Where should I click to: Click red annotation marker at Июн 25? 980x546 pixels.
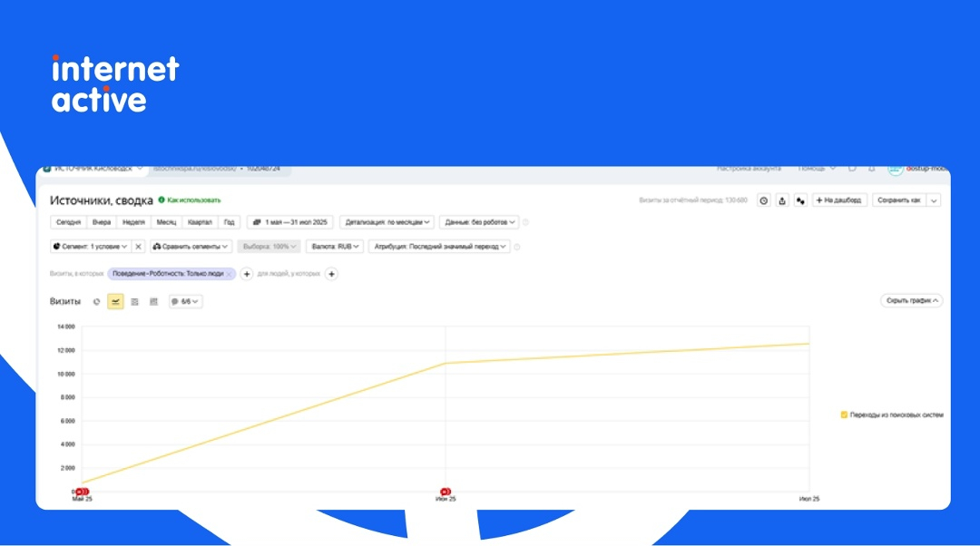(x=445, y=492)
